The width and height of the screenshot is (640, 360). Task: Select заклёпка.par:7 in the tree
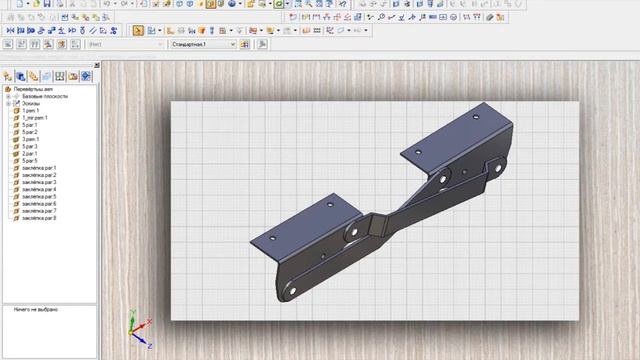39,211
